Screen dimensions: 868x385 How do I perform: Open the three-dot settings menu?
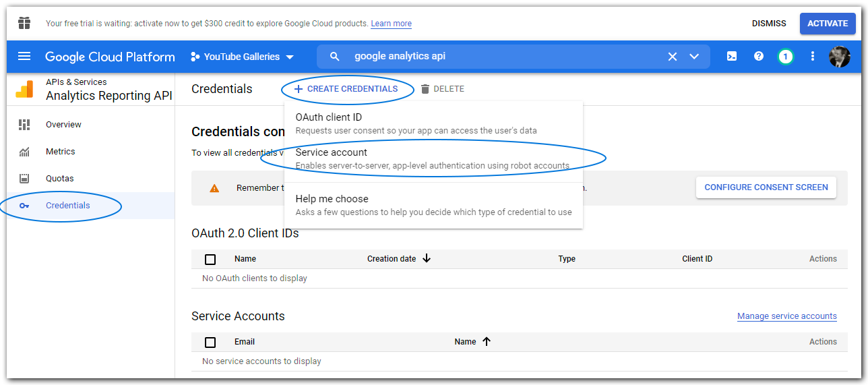[813, 57]
